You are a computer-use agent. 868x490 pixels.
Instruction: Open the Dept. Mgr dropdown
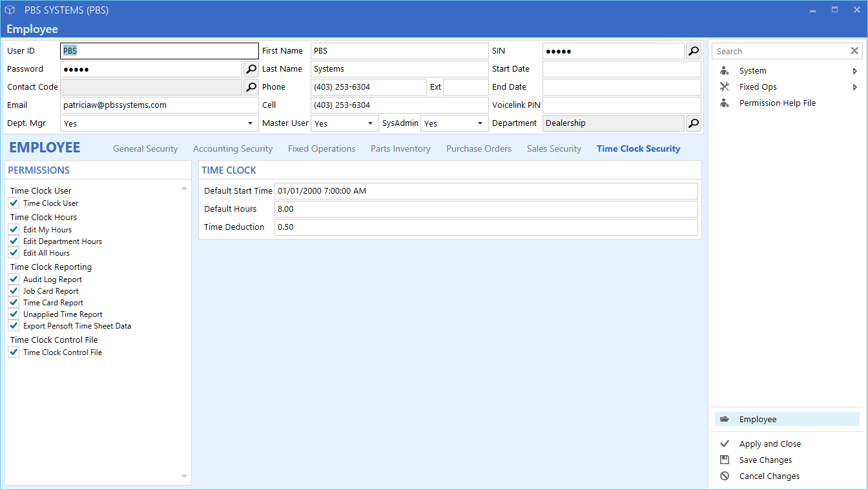250,123
